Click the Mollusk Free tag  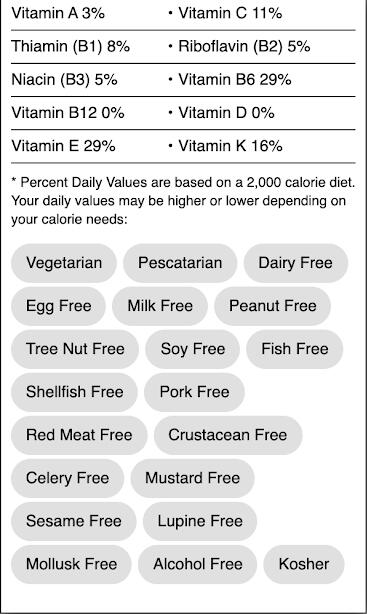point(71,564)
